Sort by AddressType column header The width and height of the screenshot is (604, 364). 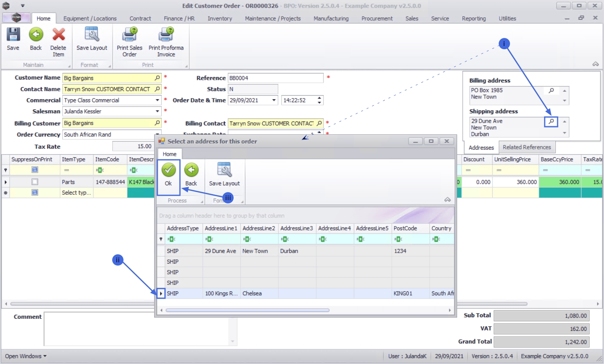(x=183, y=228)
